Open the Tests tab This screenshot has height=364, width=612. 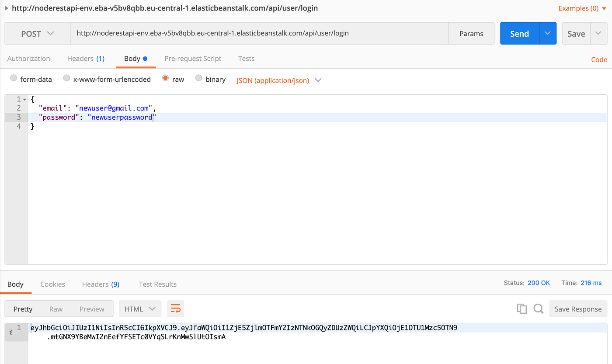pos(246,58)
